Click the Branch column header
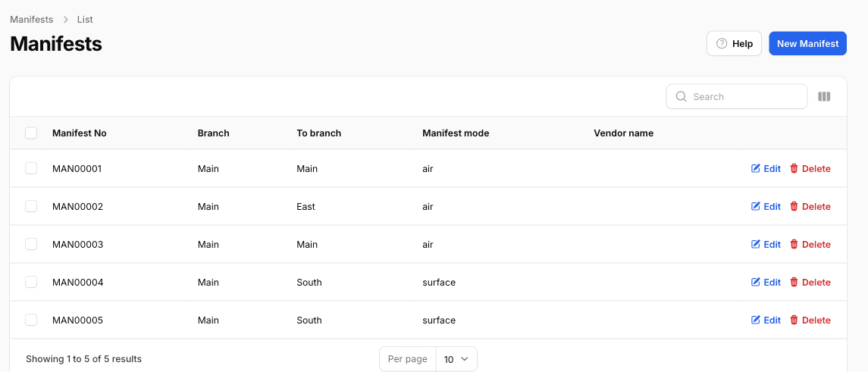868x372 pixels. [213, 133]
